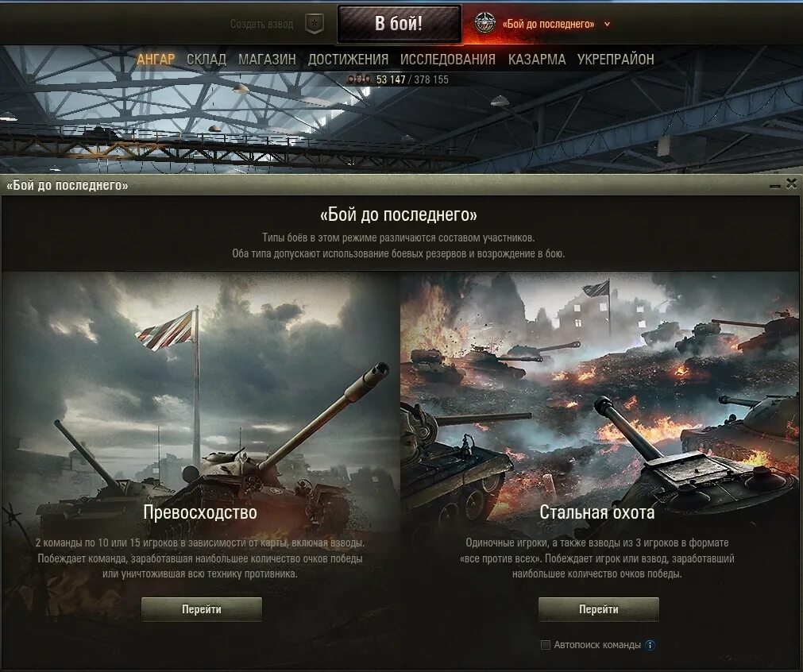Open the МАГАЗИН tab
Image resolution: width=803 pixels, height=672 pixels.
(267, 60)
